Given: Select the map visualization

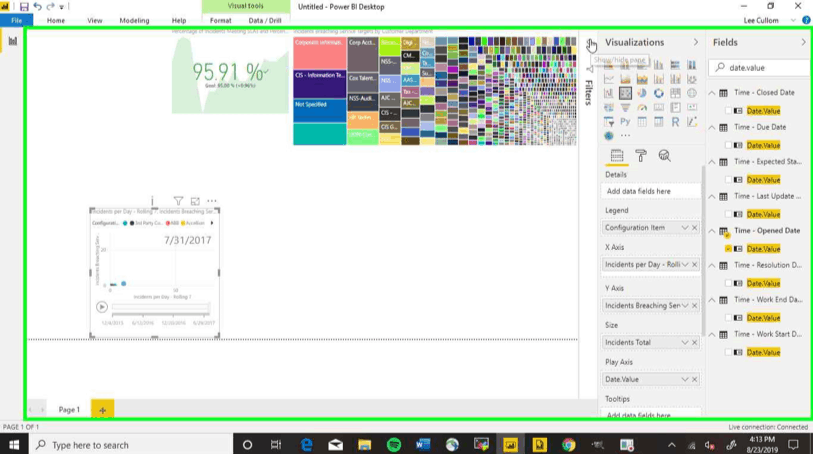Looking at the screenshot, I should point(692,93).
